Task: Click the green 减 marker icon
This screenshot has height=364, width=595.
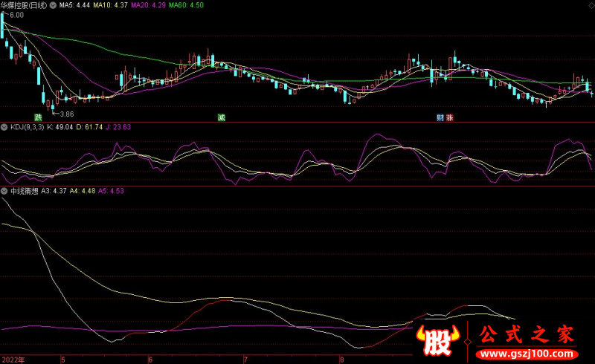Action: pos(221,117)
